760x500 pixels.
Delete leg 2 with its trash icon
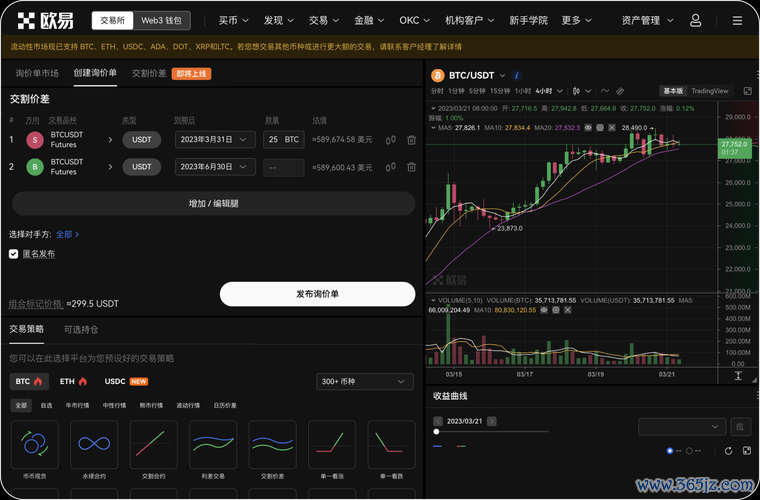[412, 167]
